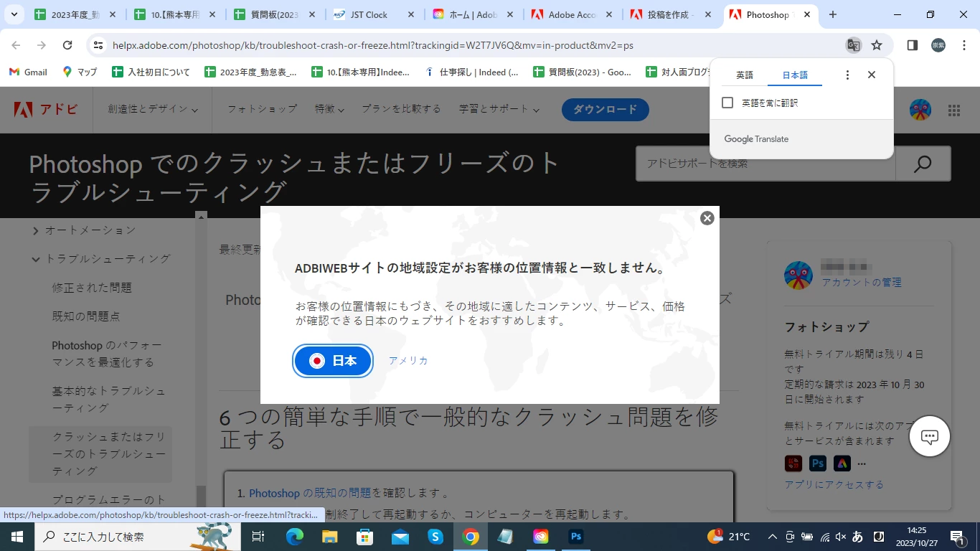Screen dimensions: 980x551
Task: Open File Explorer from taskbar
Action: pyautogui.click(x=329, y=537)
